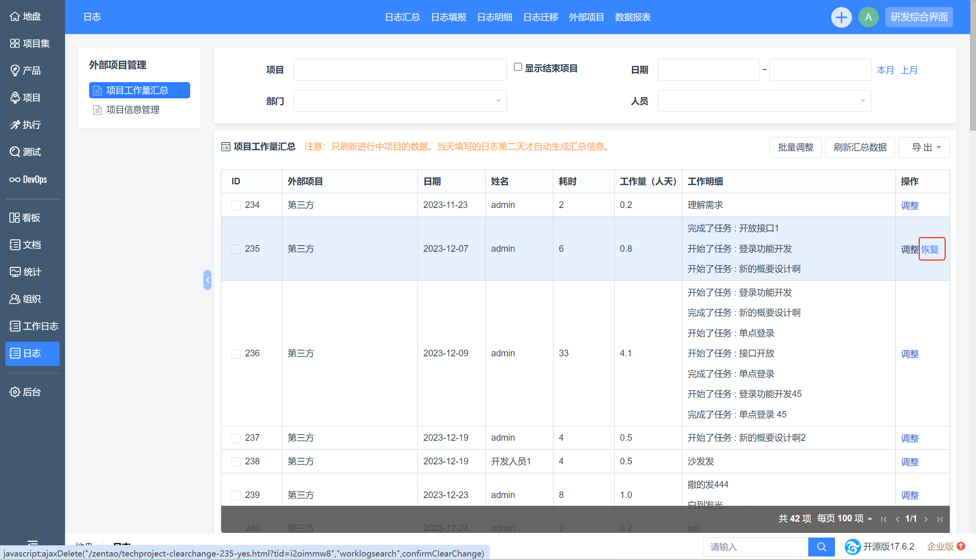Collapse the side panel with arrow handle
Viewport: 976px width, 560px height.
pos(208,280)
